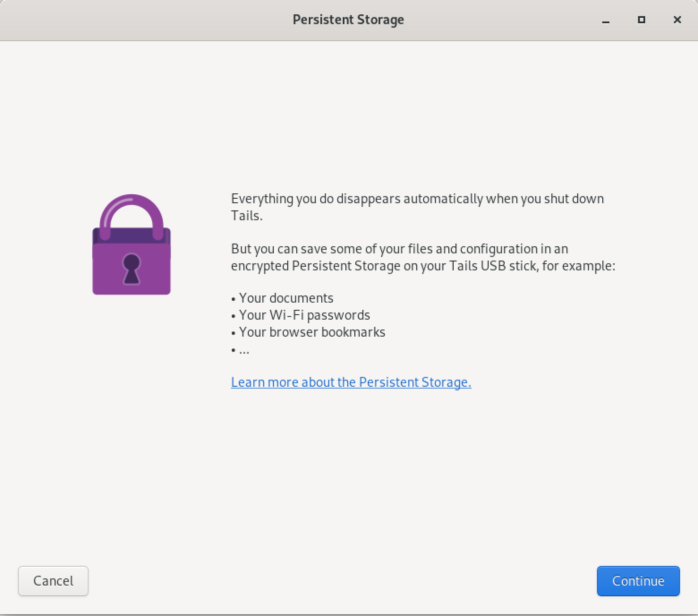Click the Persistent Storage title text
Screen dimensions: 698x616
pyautogui.click(x=349, y=20)
